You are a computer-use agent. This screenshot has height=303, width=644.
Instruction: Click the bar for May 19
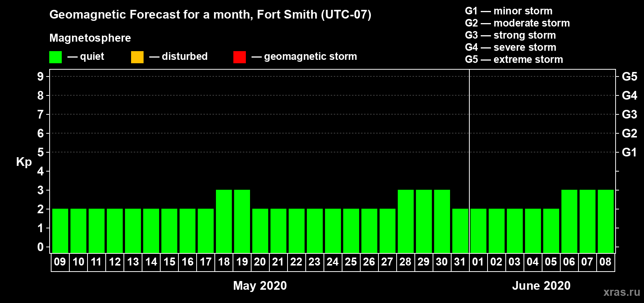click(x=242, y=221)
